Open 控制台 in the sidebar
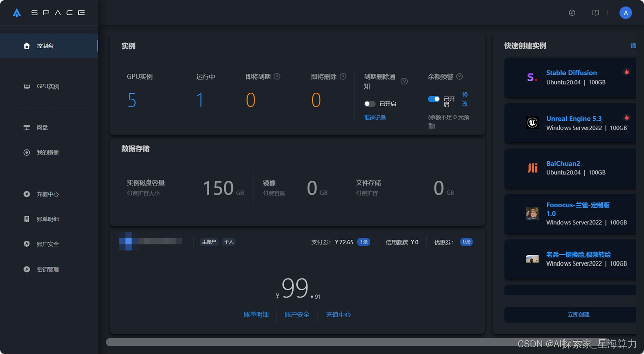 (49, 46)
